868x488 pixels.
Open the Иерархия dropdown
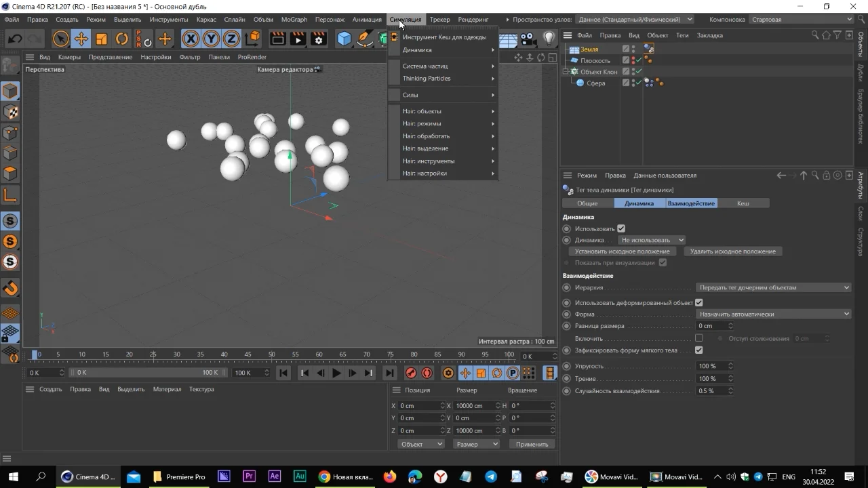pos(774,287)
